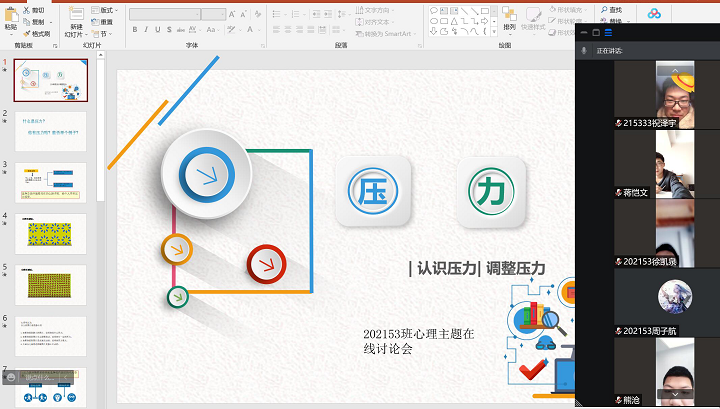Image resolution: width=720 pixels, height=409 pixels.
Task: Justify the paragraph text
Action: tap(311, 30)
